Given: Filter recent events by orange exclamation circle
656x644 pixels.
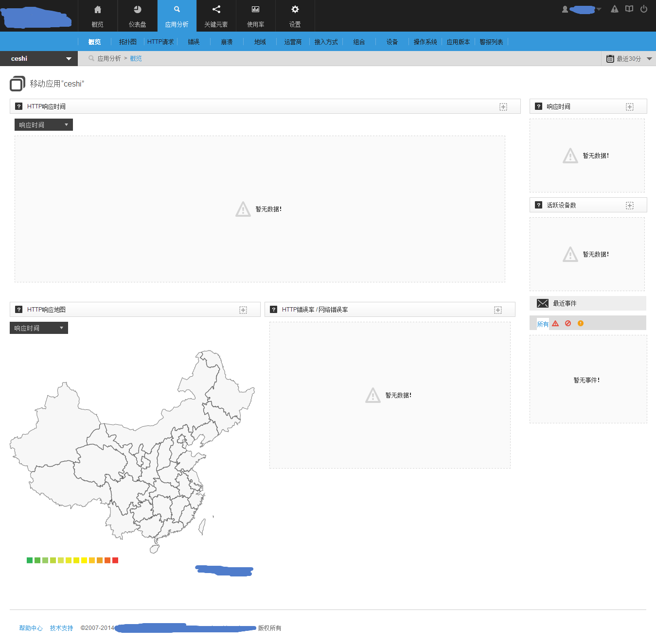Looking at the screenshot, I should pyautogui.click(x=581, y=324).
